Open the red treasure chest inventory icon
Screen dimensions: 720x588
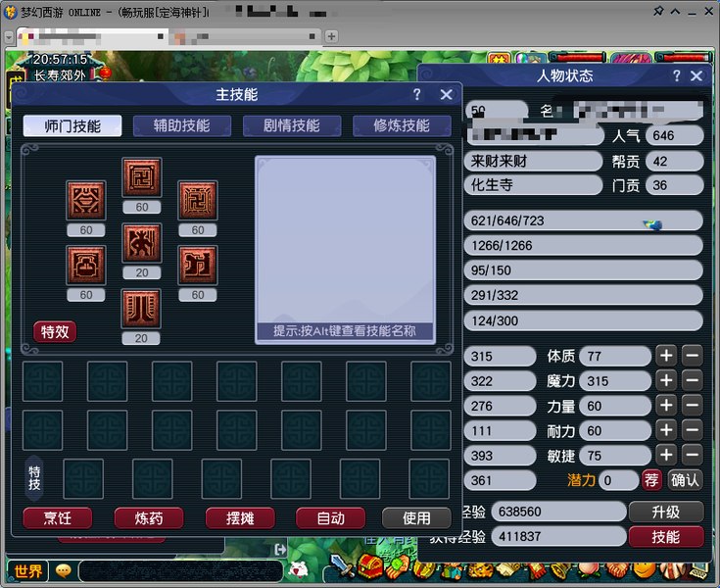pyautogui.click(x=369, y=566)
